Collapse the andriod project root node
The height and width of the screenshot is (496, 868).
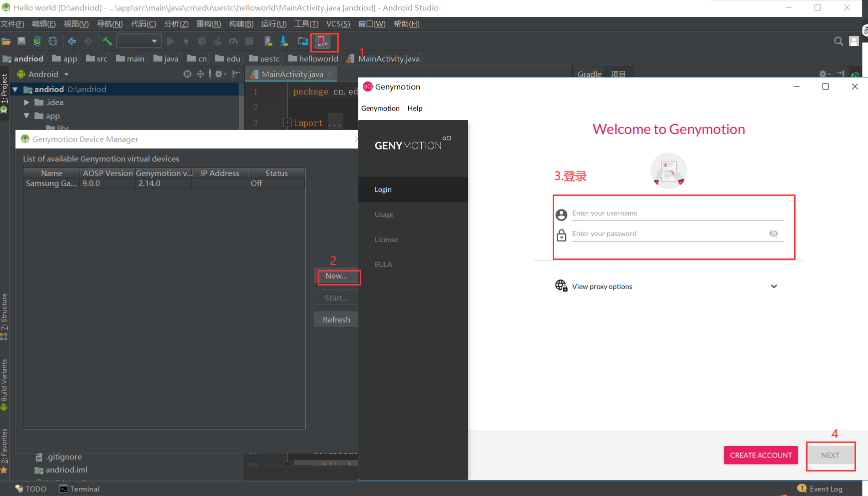[15, 89]
